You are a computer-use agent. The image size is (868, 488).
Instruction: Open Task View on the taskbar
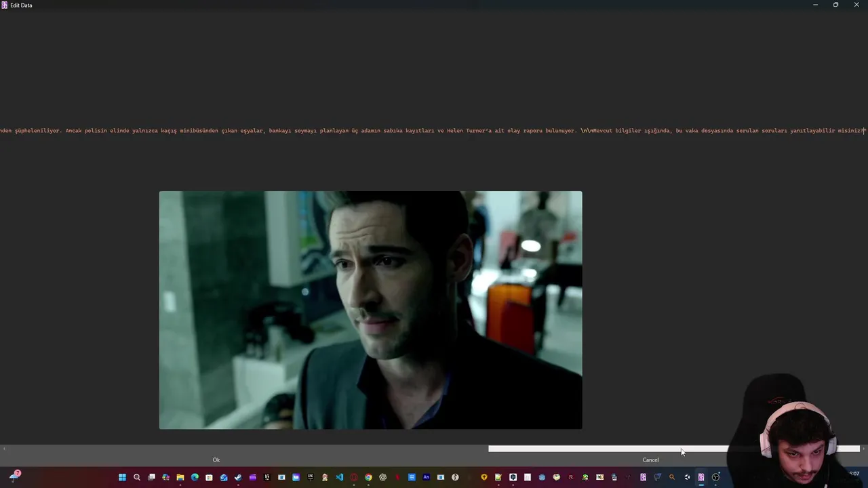[151, 477]
